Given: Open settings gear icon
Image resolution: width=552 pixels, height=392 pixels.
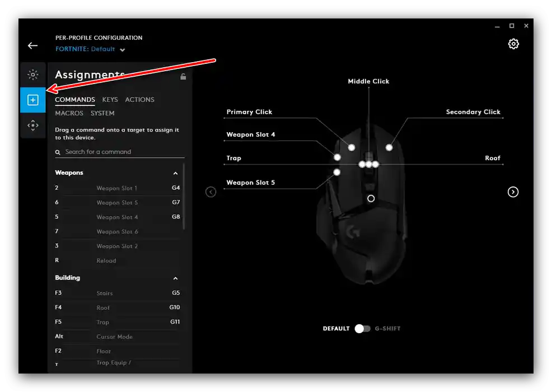Looking at the screenshot, I should pyautogui.click(x=513, y=44).
